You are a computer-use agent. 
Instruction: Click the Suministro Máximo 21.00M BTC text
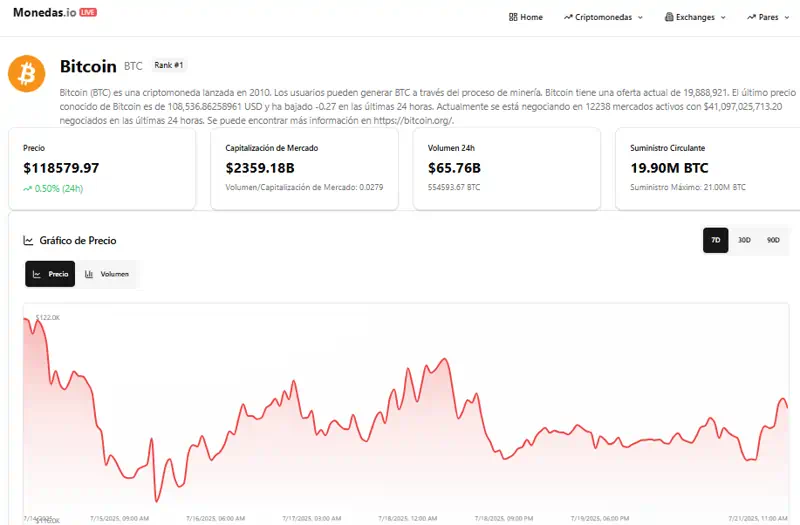click(688, 187)
